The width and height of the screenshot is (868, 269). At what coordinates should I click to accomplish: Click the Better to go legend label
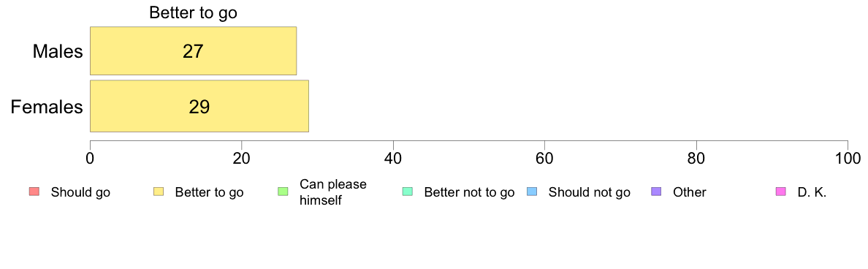[x=209, y=193]
